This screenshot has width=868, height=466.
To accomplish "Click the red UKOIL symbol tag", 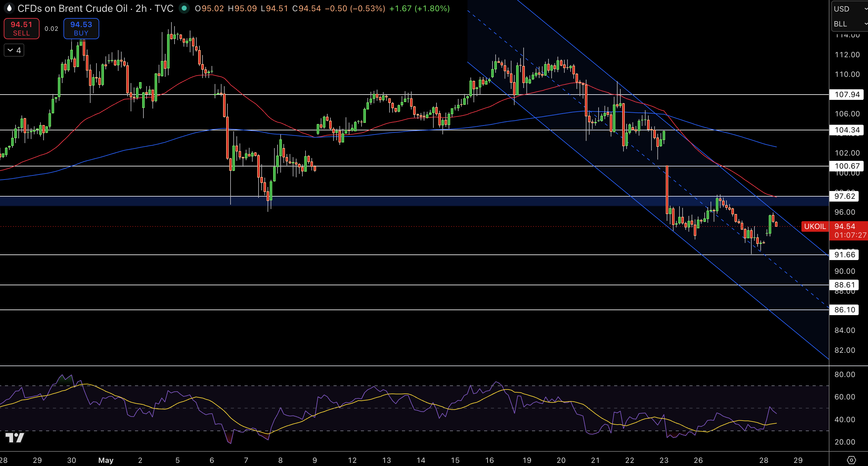I will click(x=815, y=226).
